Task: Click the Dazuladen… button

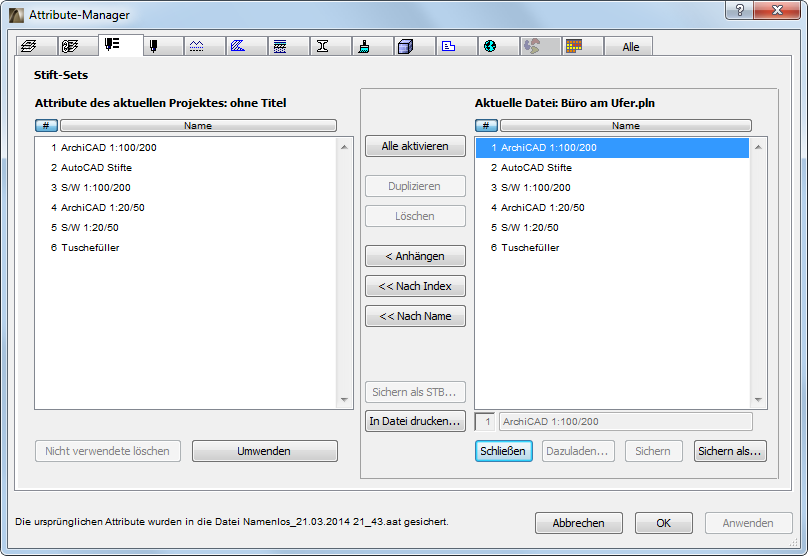Action: click(x=578, y=451)
